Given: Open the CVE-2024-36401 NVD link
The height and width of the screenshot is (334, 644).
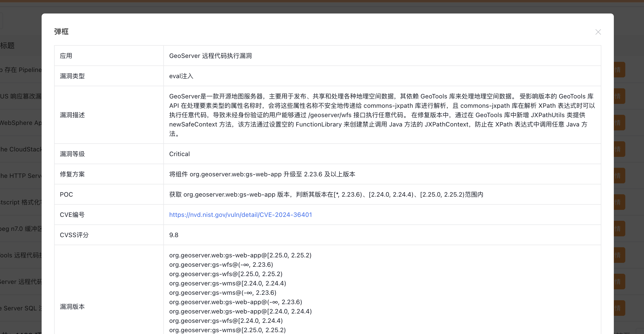Looking at the screenshot, I should point(240,215).
